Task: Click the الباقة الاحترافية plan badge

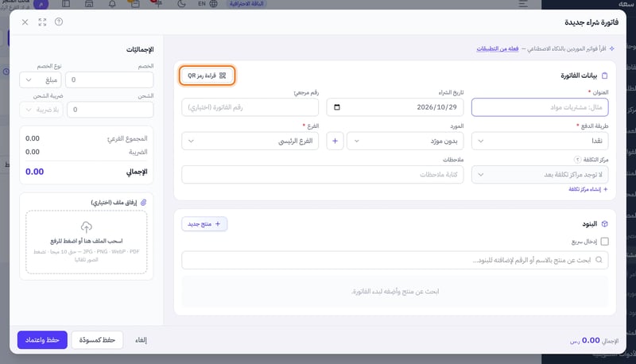Action: (x=246, y=4)
